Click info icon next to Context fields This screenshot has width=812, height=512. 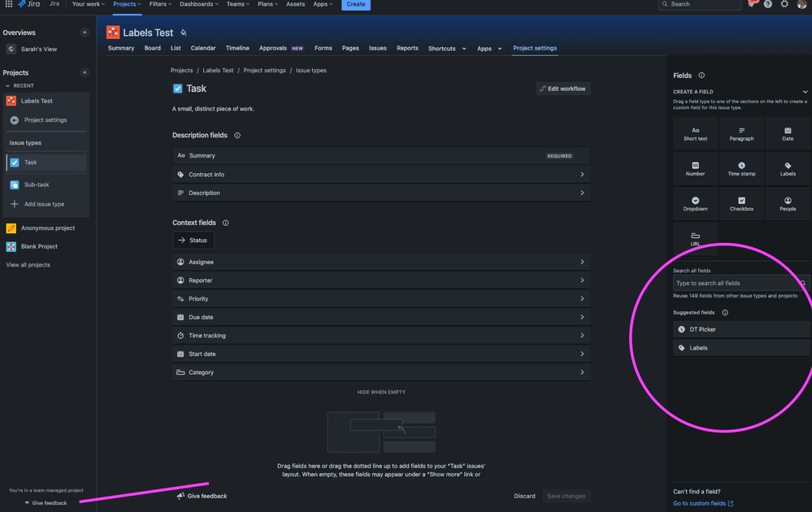[x=225, y=223]
